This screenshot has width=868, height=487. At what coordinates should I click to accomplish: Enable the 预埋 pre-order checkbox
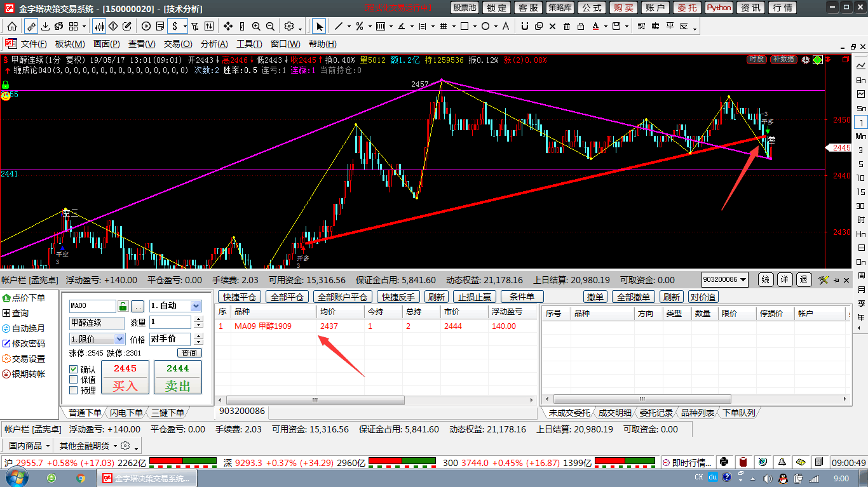(74, 390)
